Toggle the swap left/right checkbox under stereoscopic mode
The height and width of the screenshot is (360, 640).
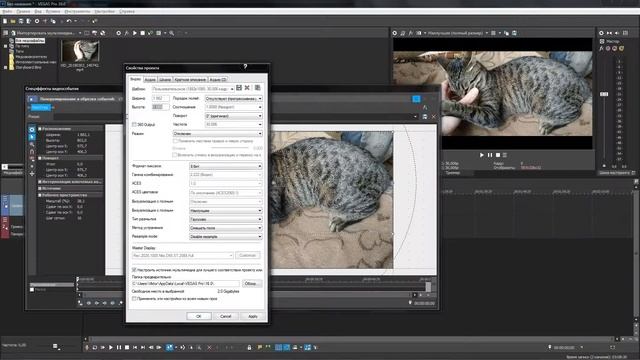click(x=175, y=141)
